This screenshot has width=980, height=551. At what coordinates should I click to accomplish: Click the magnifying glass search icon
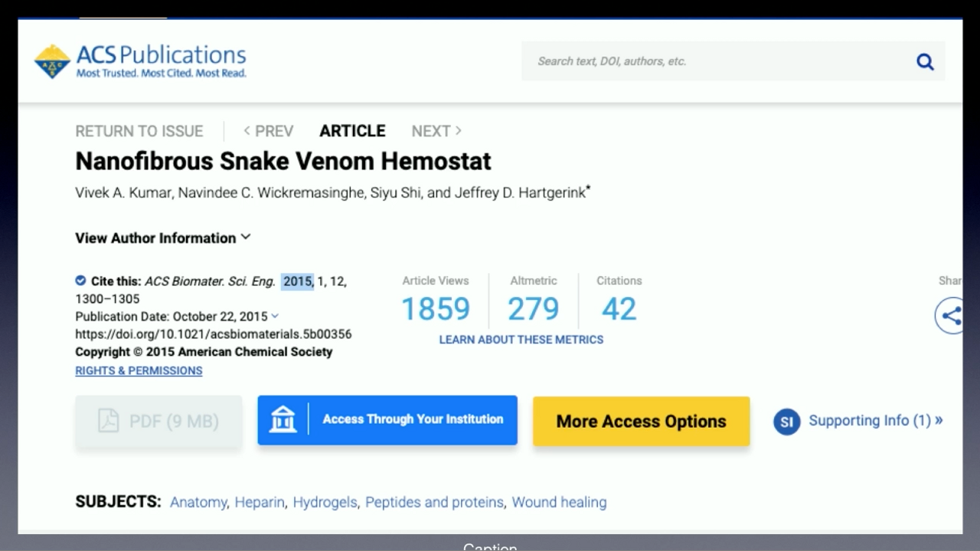coord(925,62)
